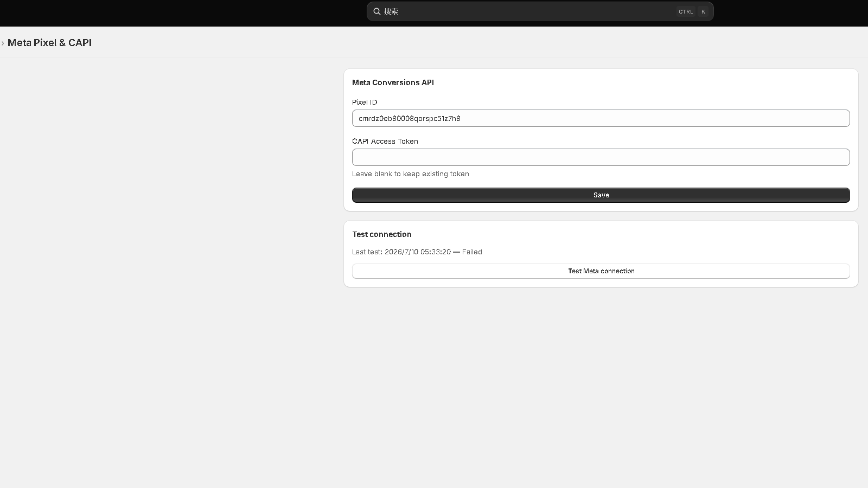Focus the CAPI Access Token field
Screen dimensions: 868x488
pyautogui.click(x=601, y=157)
